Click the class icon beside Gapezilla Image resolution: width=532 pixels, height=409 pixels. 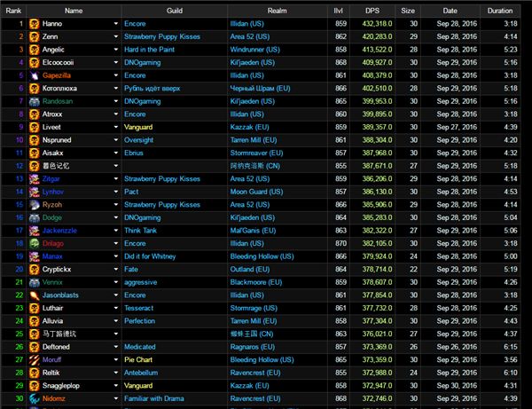point(34,75)
